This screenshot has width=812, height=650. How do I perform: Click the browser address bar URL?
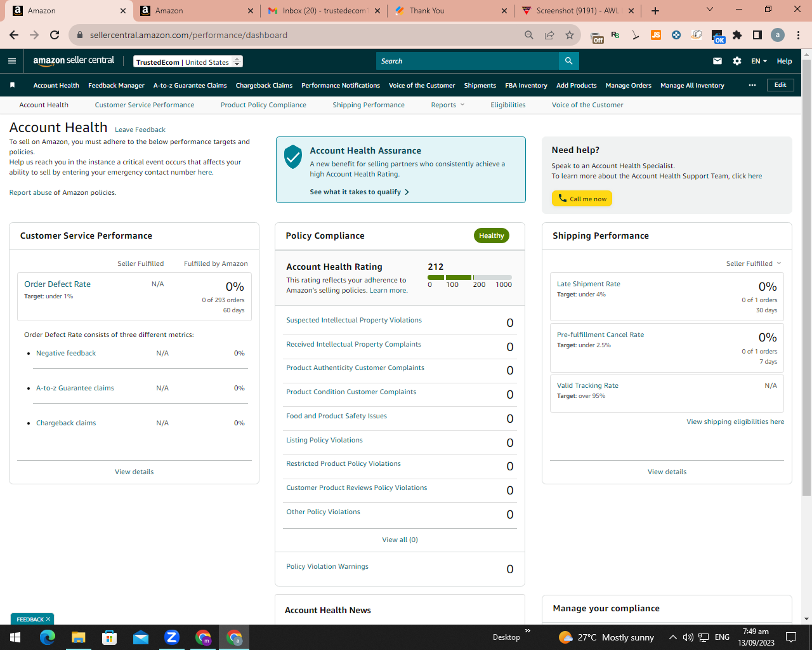pyautogui.click(x=188, y=35)
